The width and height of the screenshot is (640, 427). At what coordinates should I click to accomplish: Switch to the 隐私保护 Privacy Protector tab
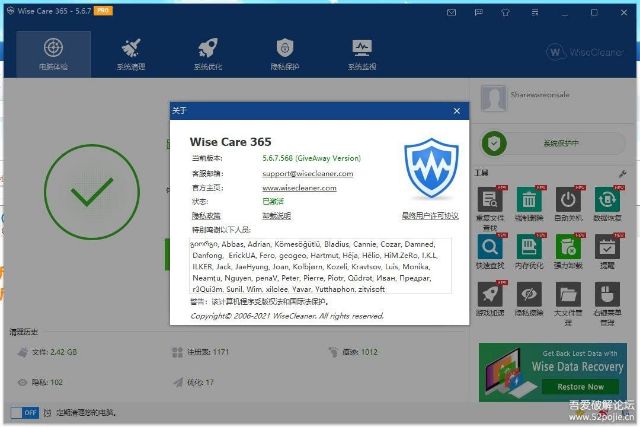point(285,54)
